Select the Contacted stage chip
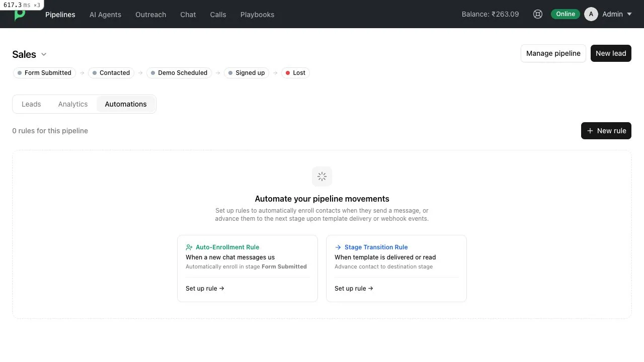The image size is (644, 362). [x=111, y=73]
